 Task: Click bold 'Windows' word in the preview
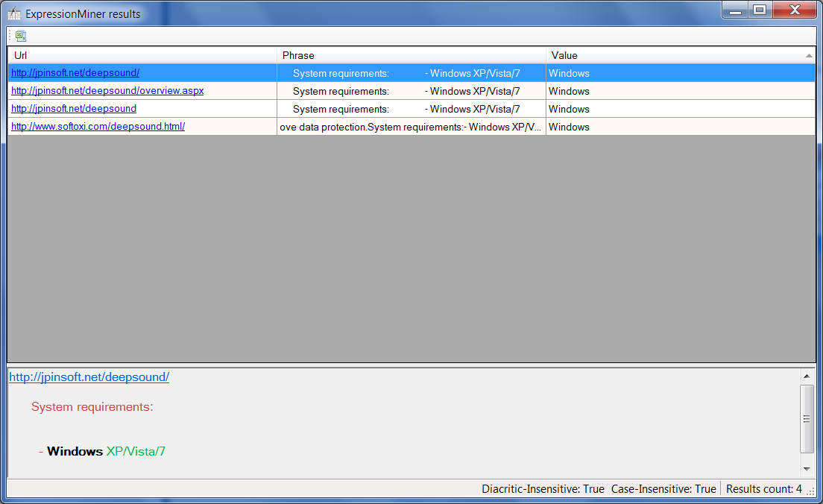(x=75, y=452)
